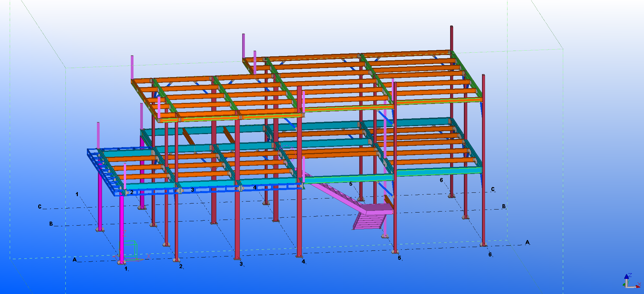Select grid label 3 at the front bottom
This screenshot has height=294, width=644.
(241, 264)
